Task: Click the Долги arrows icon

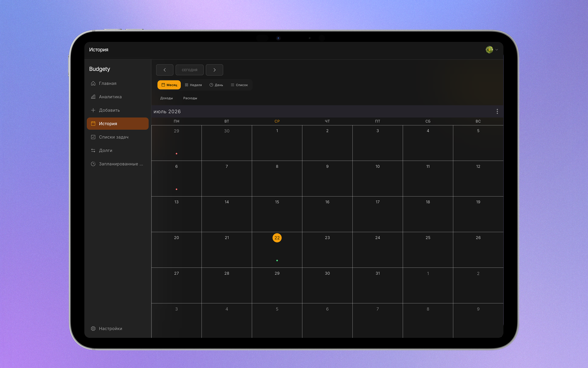Action: coord(93,150)
